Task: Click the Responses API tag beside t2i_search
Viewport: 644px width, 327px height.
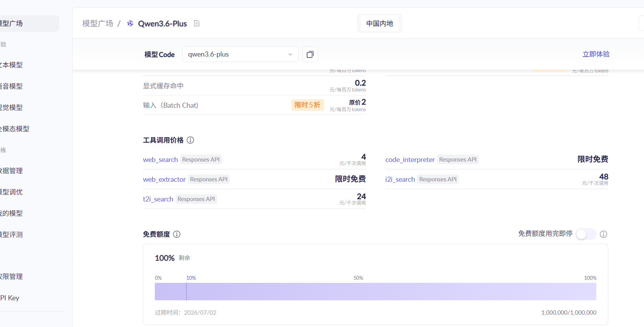Action: tap(196, 199)
